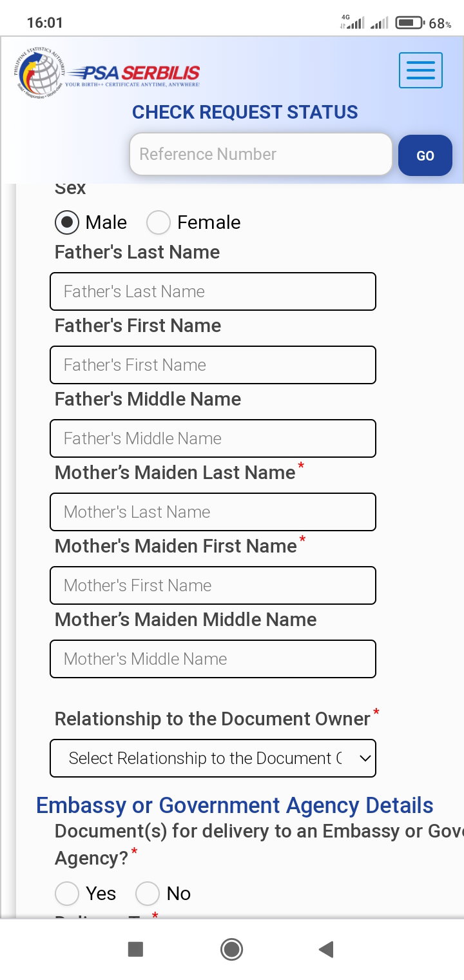Choose Yes for embassy delivery
The image size is (464, 980).
pos(67,894)
